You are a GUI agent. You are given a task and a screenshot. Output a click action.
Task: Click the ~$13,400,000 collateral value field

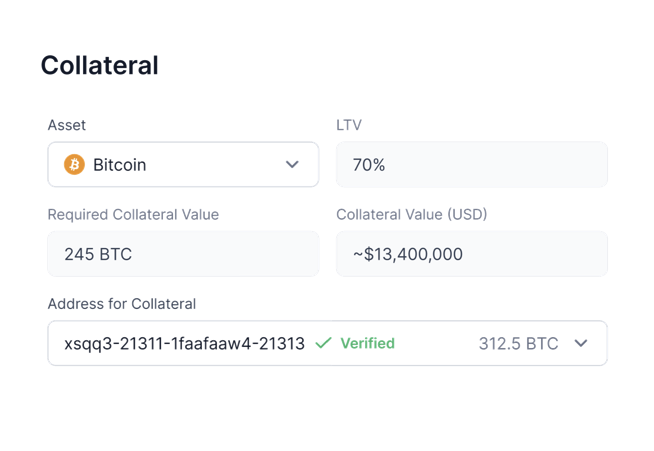408,254
